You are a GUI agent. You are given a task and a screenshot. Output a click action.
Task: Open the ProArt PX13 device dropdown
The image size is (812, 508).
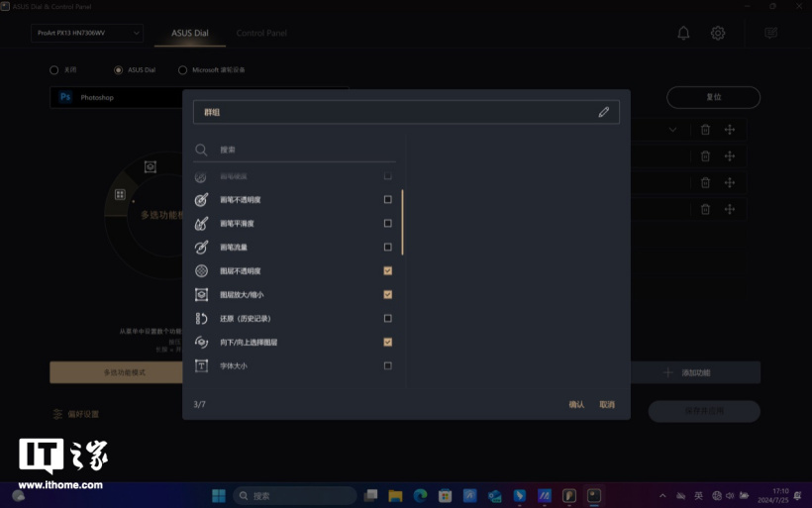coord(87,34)
